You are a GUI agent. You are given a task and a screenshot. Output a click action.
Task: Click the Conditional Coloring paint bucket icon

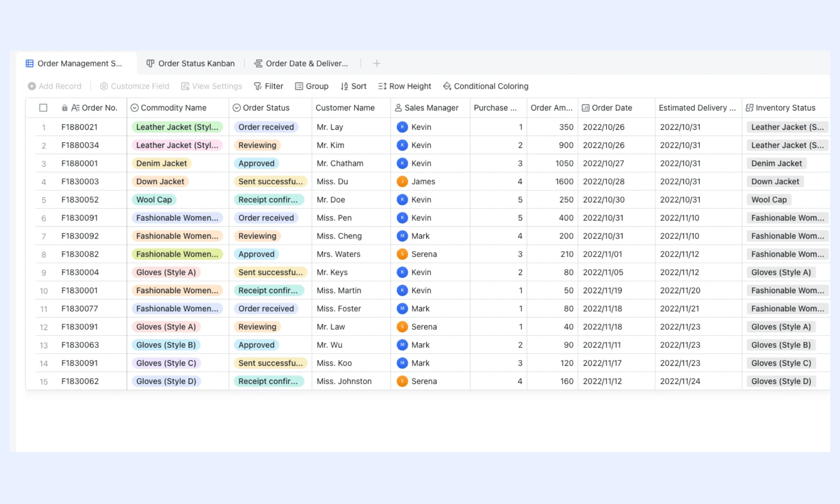click(x=447, y=86)
